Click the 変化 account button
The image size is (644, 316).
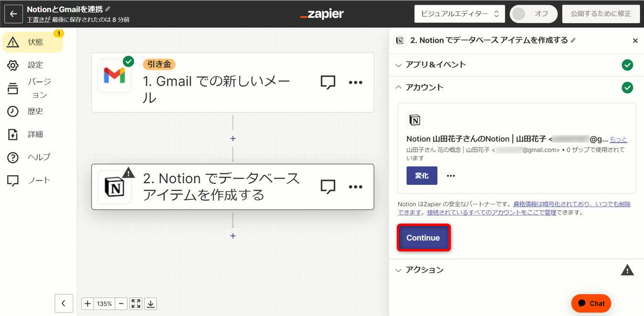(422, 176)
